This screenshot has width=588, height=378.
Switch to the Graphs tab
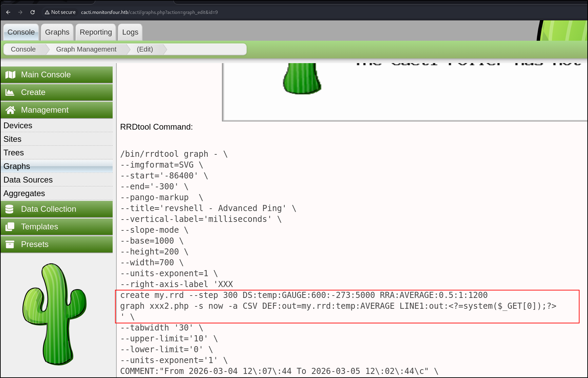[x=57, y=32]
